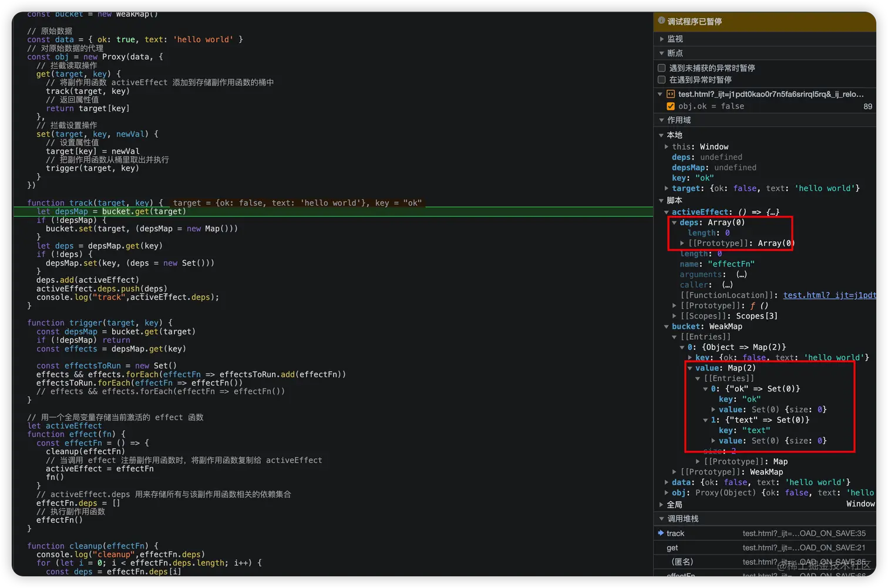Image resolution: width=888 pixels, height=588 pixels.
Task: Expand the target object under 本地
Action: point(667,188)
